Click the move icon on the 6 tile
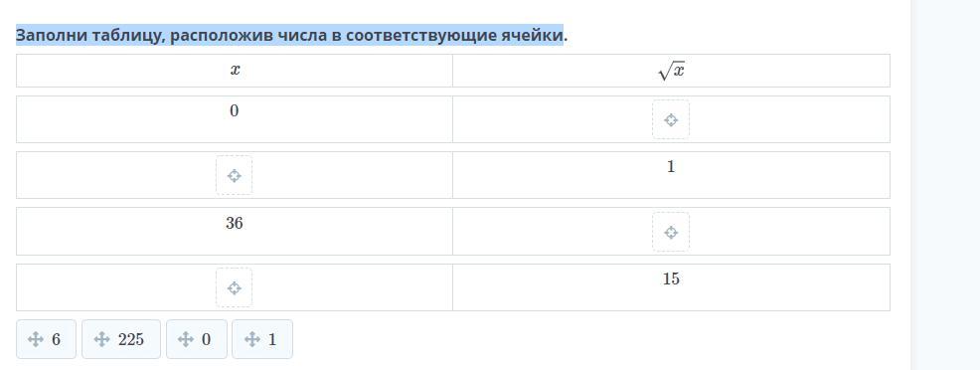This screenshot has width=980, height=370. click(x=36, y=339)
